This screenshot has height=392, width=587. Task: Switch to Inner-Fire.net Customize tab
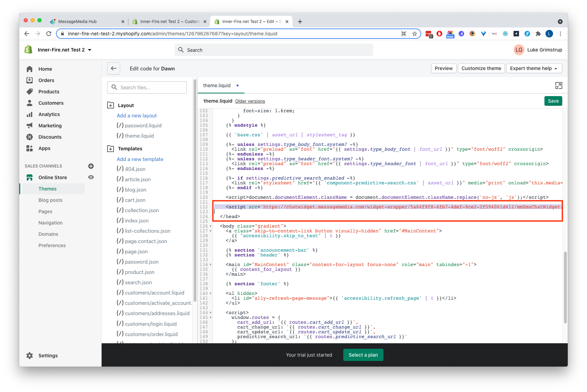[x=169, y=22]
